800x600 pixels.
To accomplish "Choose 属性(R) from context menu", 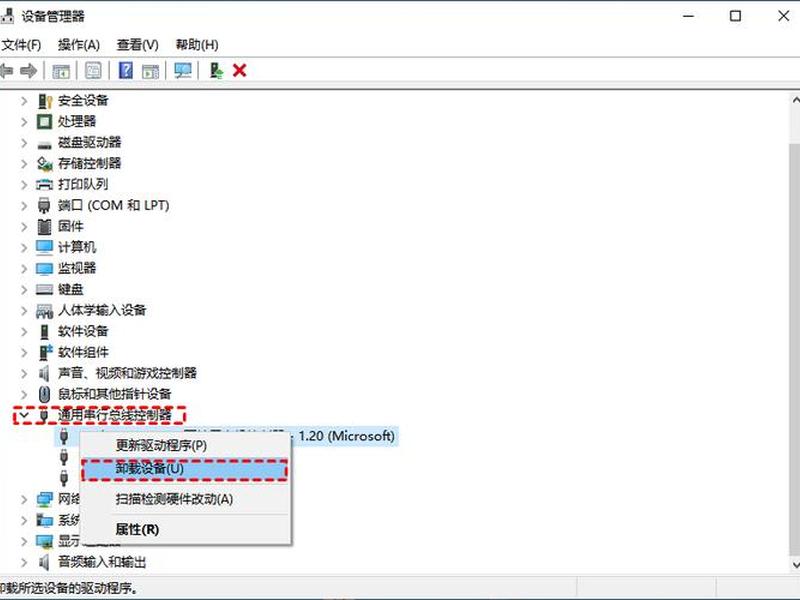I will [x=186, y=530].
